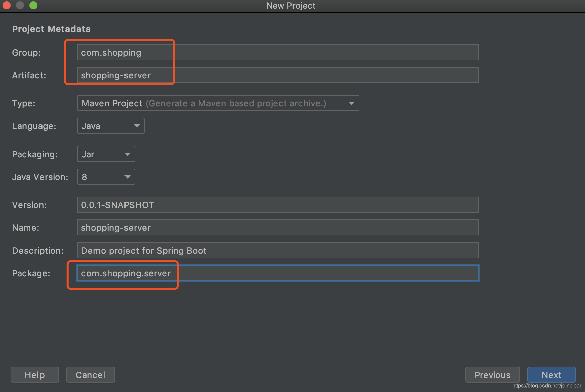Click the Help button
Screen dimensions: 585x392
[35, 375]
